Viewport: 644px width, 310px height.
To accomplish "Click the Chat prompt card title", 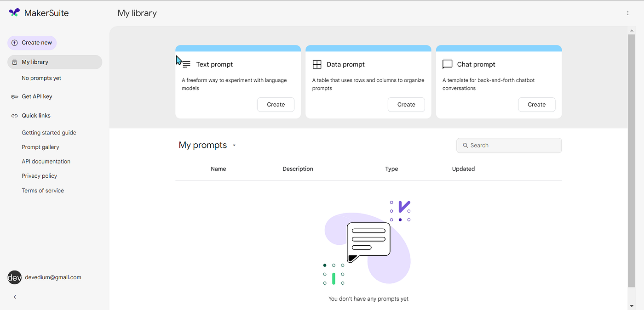I will tap(476, 65).
